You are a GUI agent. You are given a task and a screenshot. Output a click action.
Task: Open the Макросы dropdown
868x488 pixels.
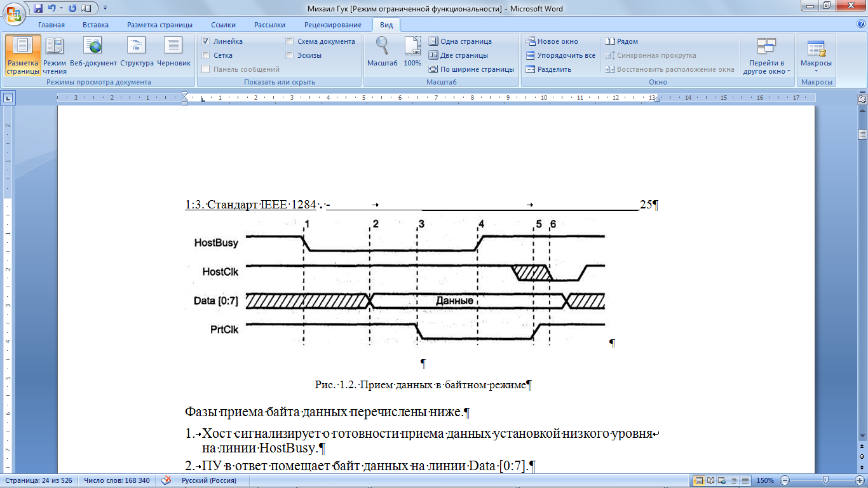tap(816, 56)
